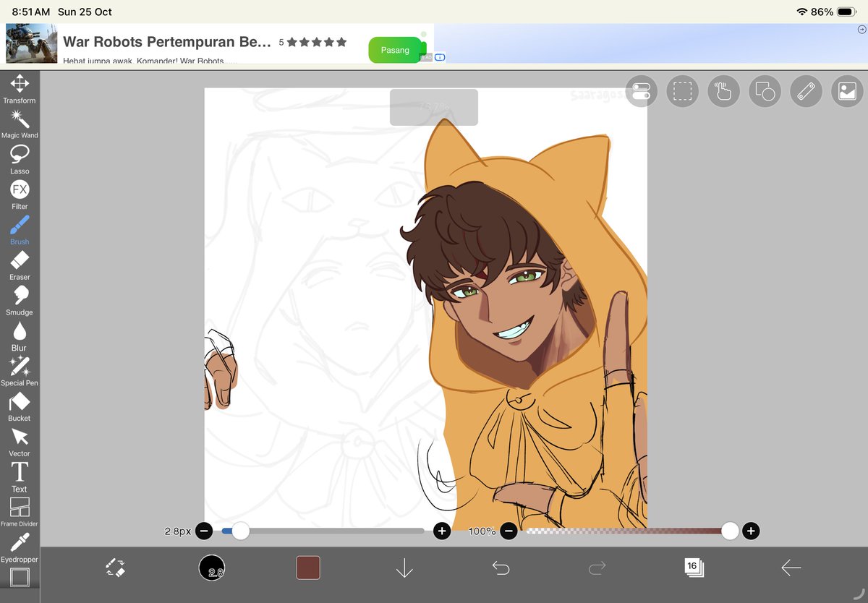
Task: Dismiss the ad with the corner arrow
Action: point(861,30)
